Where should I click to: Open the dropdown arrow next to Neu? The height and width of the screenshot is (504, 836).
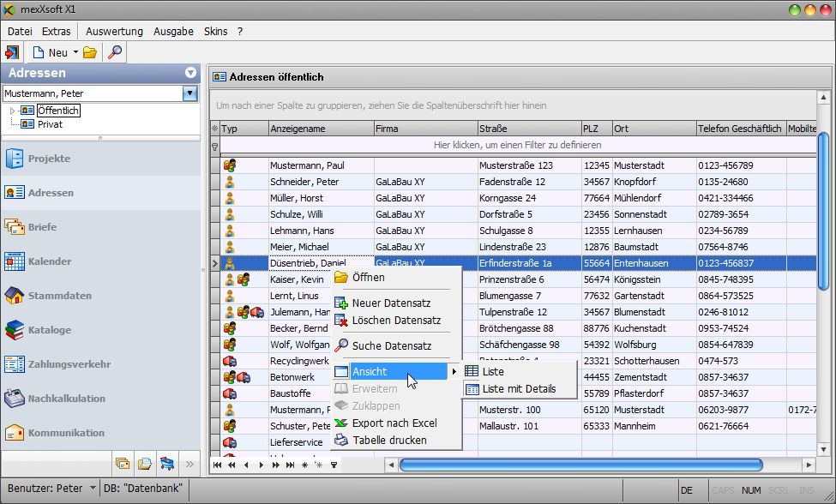tap(75, 52)
